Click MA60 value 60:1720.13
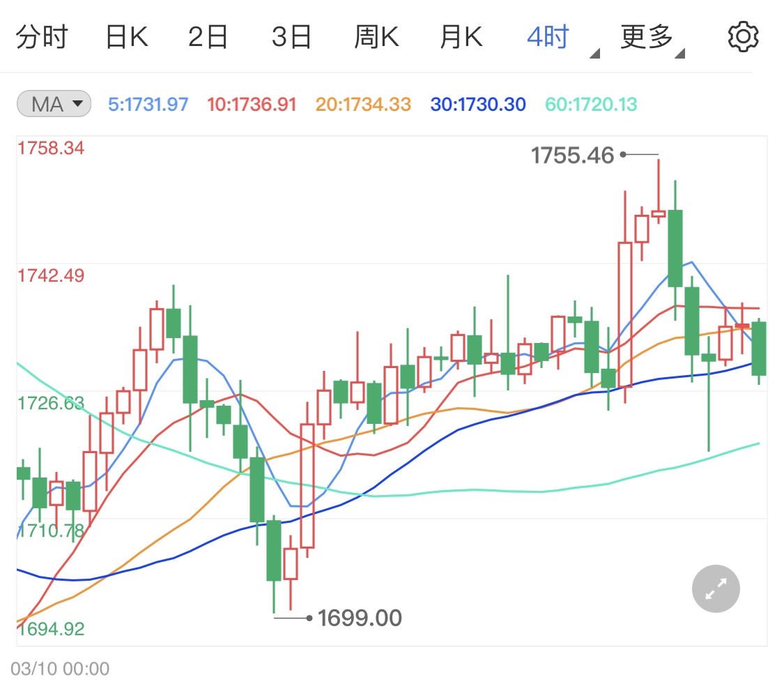 coord(591,104)
